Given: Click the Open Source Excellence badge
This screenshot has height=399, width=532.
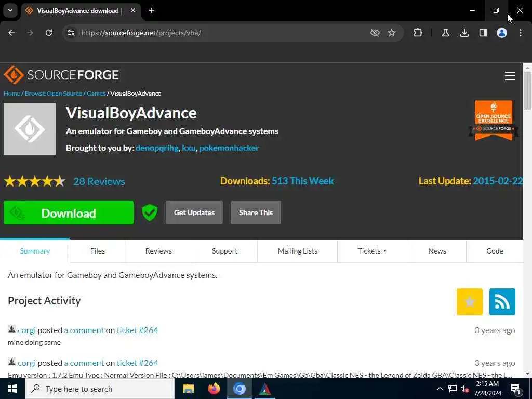Looking at the screenshot, I should point(494,121).
